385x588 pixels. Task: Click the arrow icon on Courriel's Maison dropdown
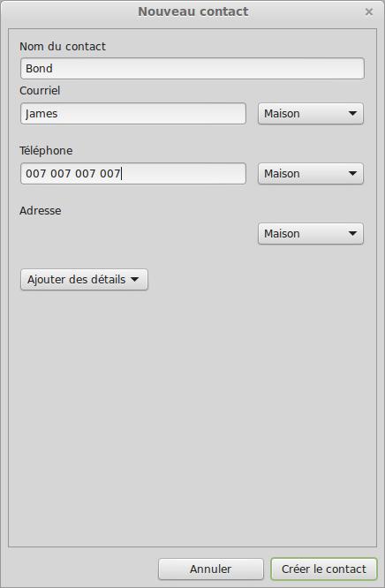tap(352, 113)
